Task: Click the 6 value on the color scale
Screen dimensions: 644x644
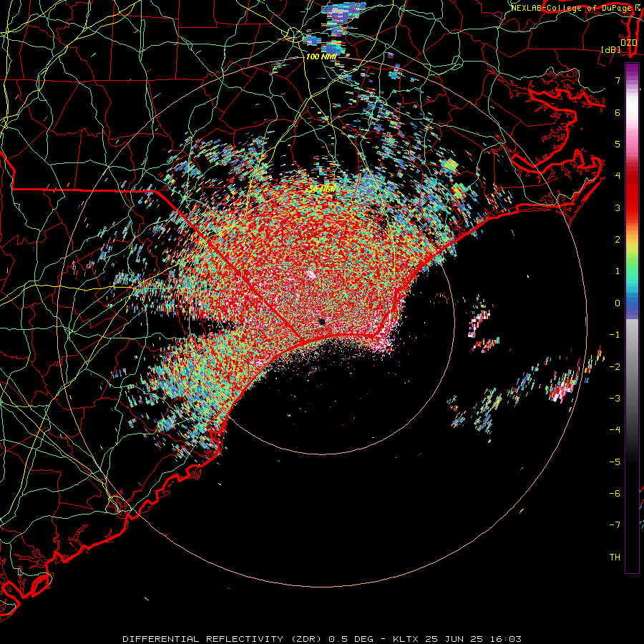Action: [x=618, y=112]
